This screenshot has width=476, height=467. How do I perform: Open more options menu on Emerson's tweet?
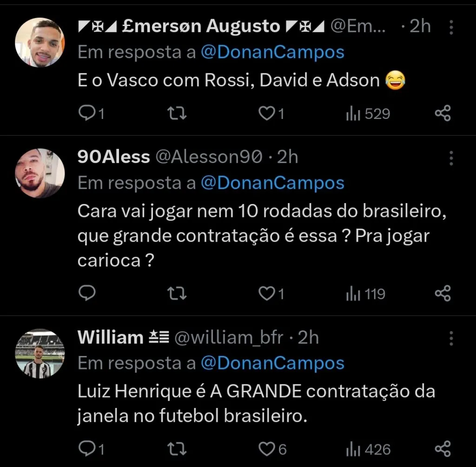450,28
